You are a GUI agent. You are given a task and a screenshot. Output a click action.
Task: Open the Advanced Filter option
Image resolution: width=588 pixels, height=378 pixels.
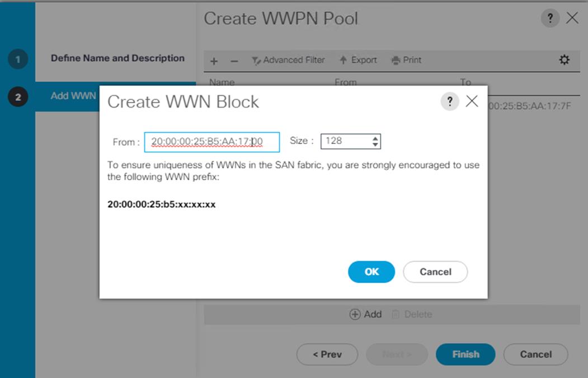point(288,60)
